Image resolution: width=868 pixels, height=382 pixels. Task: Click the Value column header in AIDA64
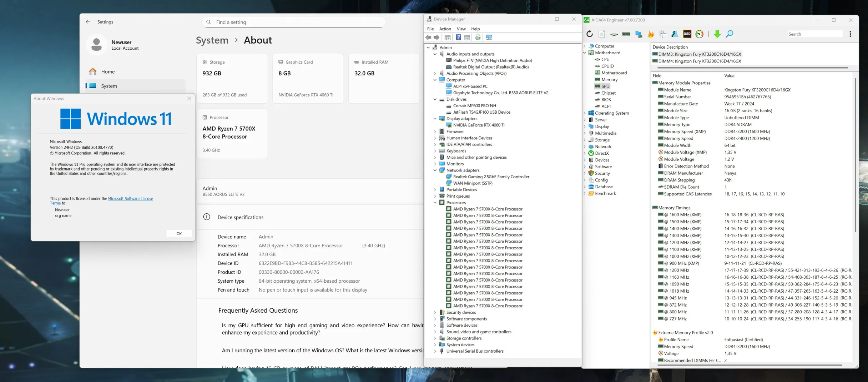[787, 76]
